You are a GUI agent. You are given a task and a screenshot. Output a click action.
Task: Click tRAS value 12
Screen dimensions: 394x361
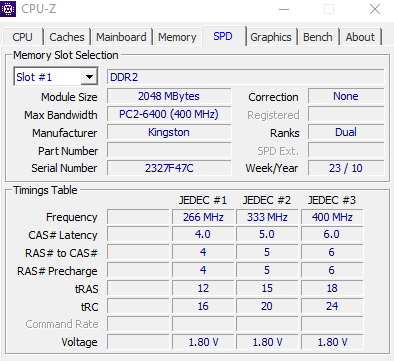click(x=203, y=288)
